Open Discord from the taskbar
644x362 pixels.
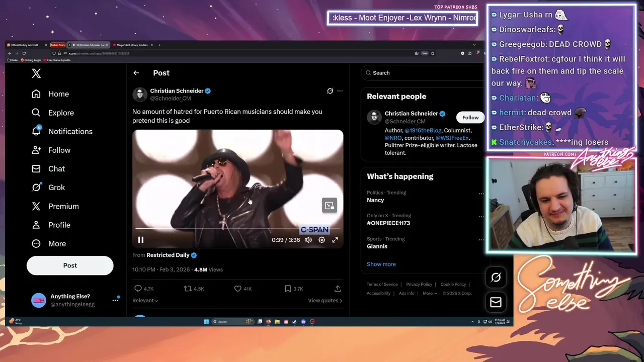(303, 322)
